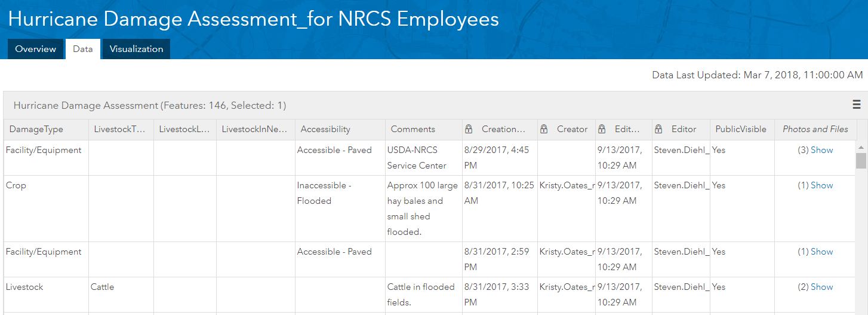Click the vertical scrollbar thumb of the table
Image resolution: width=868 pixels, height=315 pixels.
[861, 161]
